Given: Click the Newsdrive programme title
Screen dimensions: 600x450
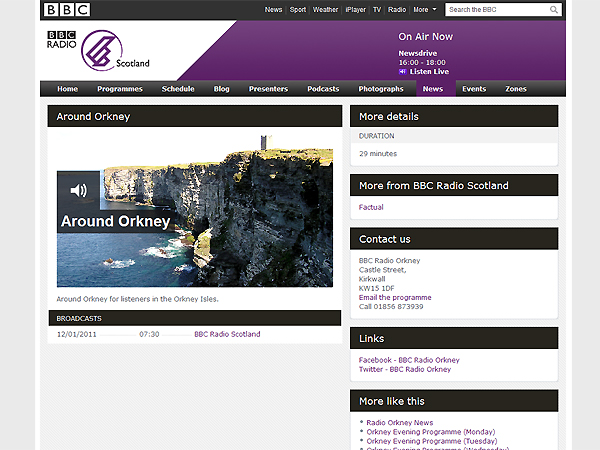Looking at the screenshot, I should pos(417,53).
